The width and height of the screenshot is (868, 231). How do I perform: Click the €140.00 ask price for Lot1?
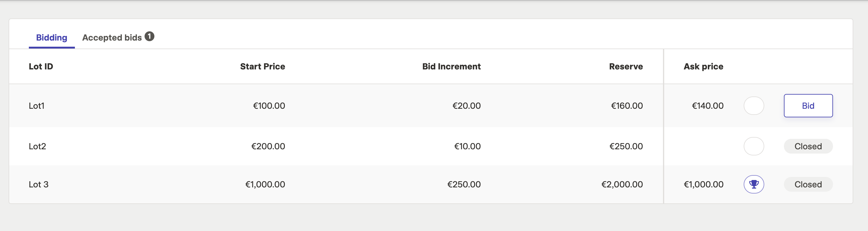(x=707, y=106)
